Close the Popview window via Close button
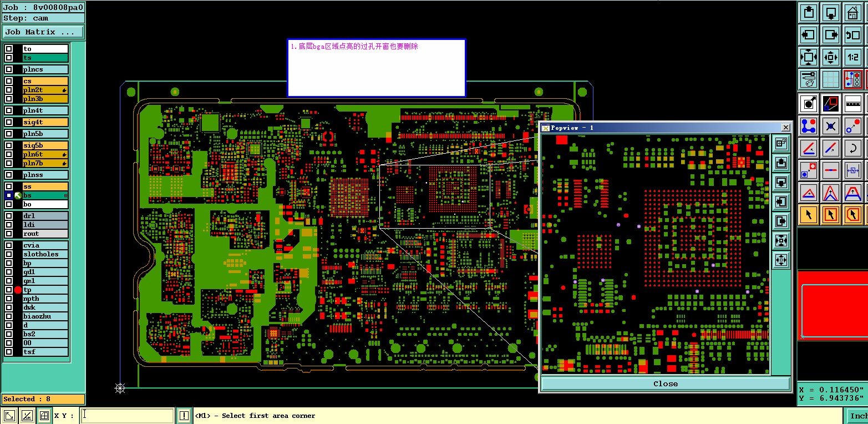 click(666, 384)
